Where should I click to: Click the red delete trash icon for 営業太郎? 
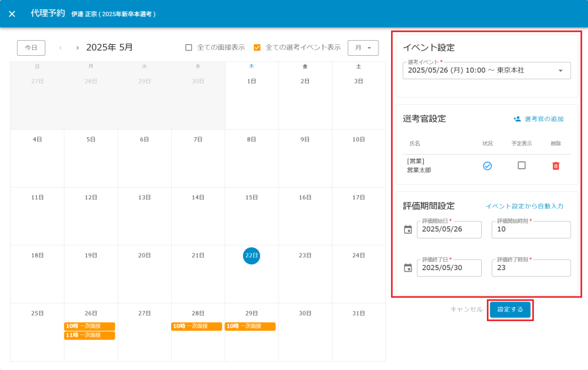[x=555, y=165]
